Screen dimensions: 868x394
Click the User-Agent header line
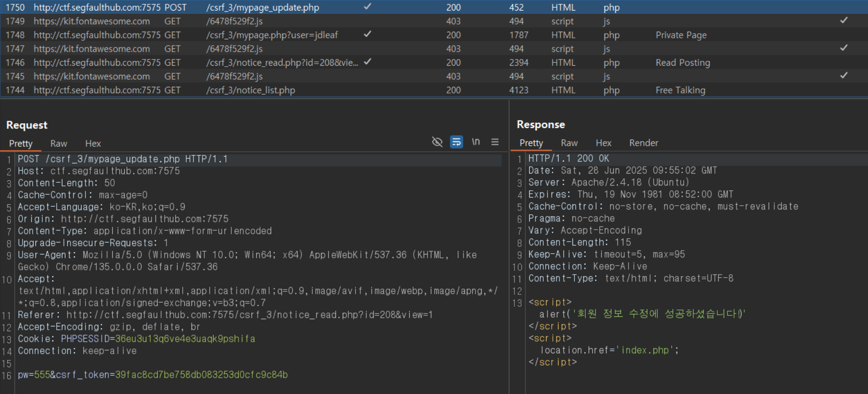pyautogui.click(x=248, y=261)
